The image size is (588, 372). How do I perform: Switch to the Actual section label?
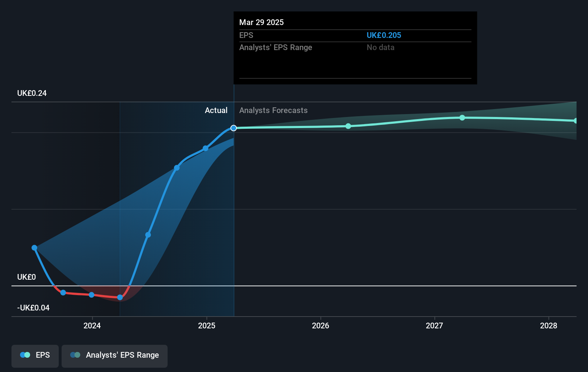pos(216,110)
